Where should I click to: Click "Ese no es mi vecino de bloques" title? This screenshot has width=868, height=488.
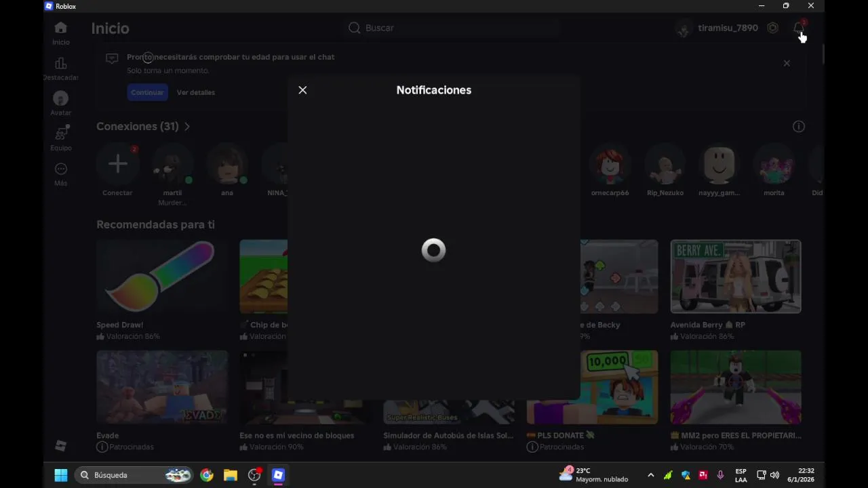click(x=297, y=436)
